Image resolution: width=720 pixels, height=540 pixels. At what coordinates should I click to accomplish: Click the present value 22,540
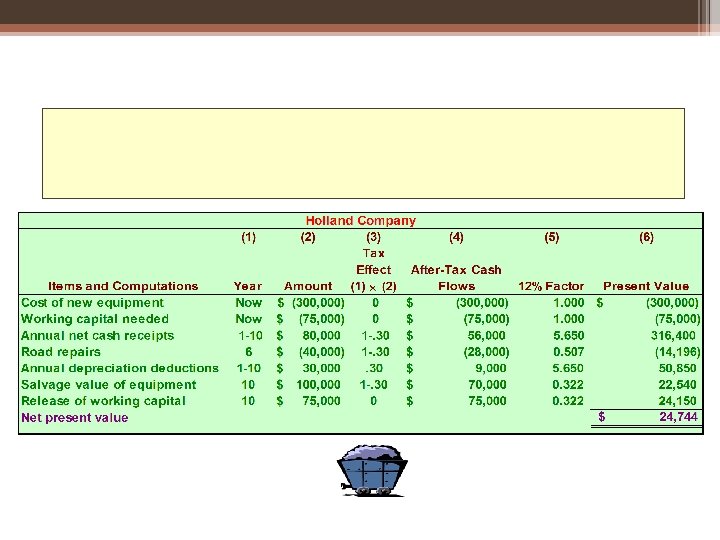click(677, 385)
